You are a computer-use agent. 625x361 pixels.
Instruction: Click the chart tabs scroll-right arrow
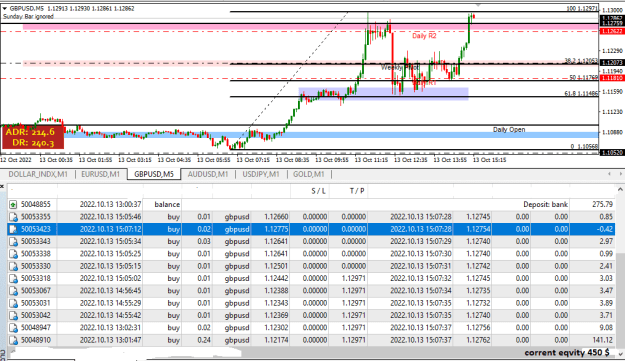point(620,174)
